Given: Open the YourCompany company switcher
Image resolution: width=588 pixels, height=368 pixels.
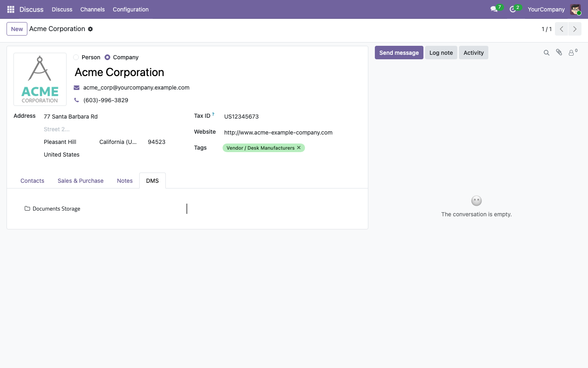Looking at the screenshot, I should 546,9.
